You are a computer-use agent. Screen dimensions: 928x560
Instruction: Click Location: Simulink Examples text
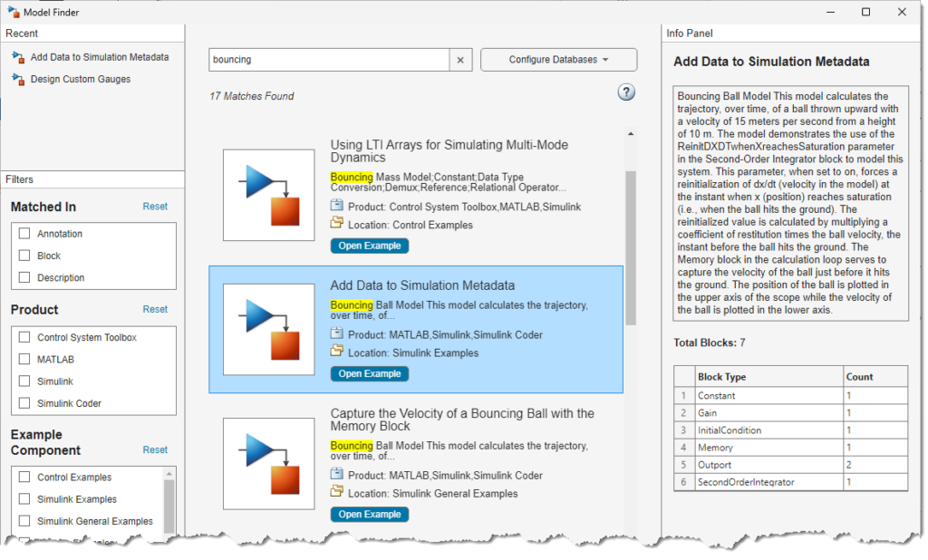(413, 352)
